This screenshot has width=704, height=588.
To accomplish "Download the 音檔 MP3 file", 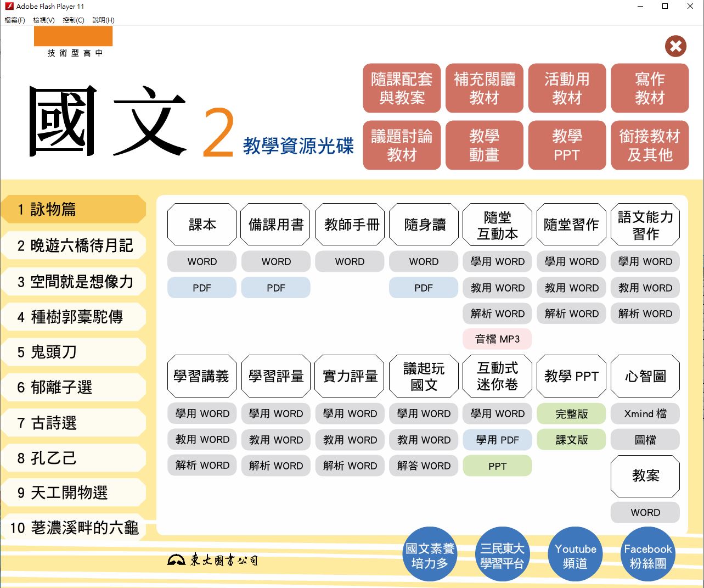I will point(497,339).
